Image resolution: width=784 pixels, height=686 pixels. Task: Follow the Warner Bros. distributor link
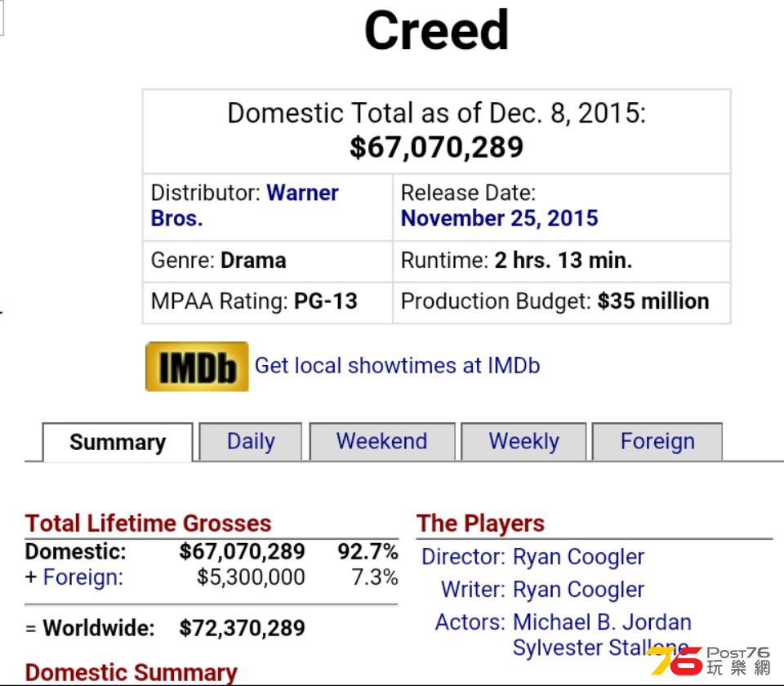244,206
